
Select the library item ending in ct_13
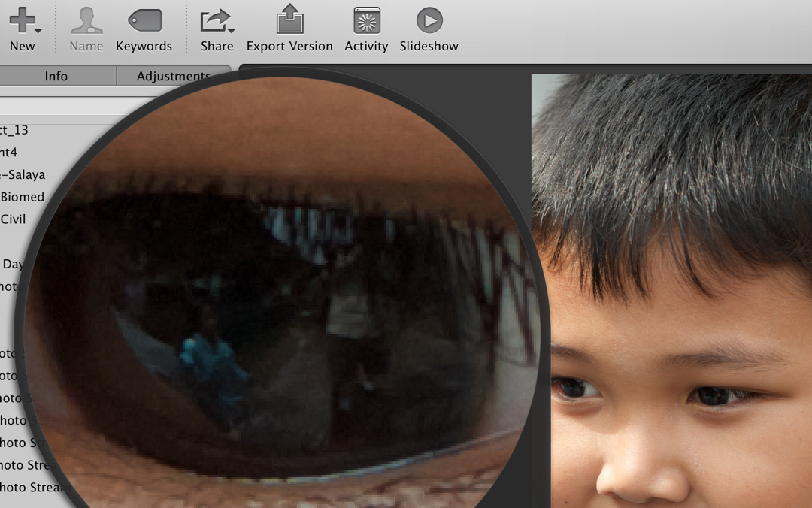pos(14,130)
